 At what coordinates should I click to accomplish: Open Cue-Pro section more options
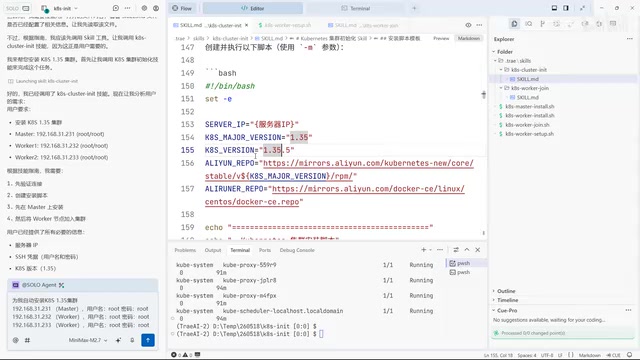[x=628, y=311]
